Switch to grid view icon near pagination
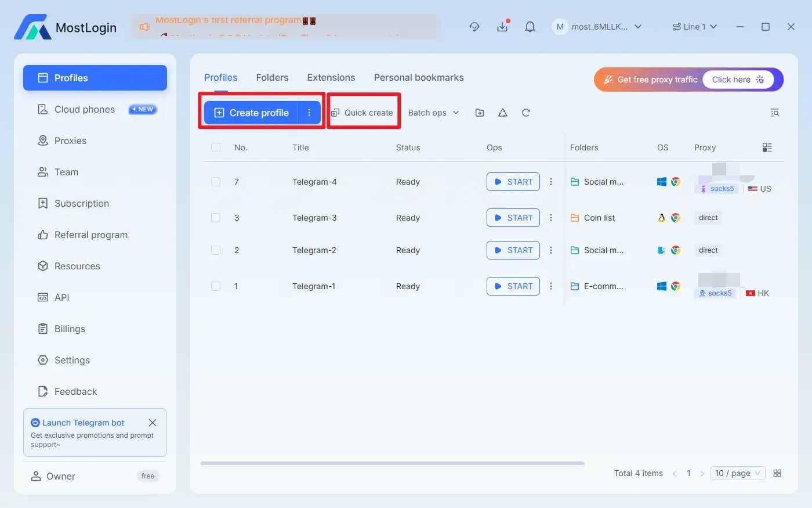Image resolution: width=812 pixels, height=508 pixels. point(777,473)
